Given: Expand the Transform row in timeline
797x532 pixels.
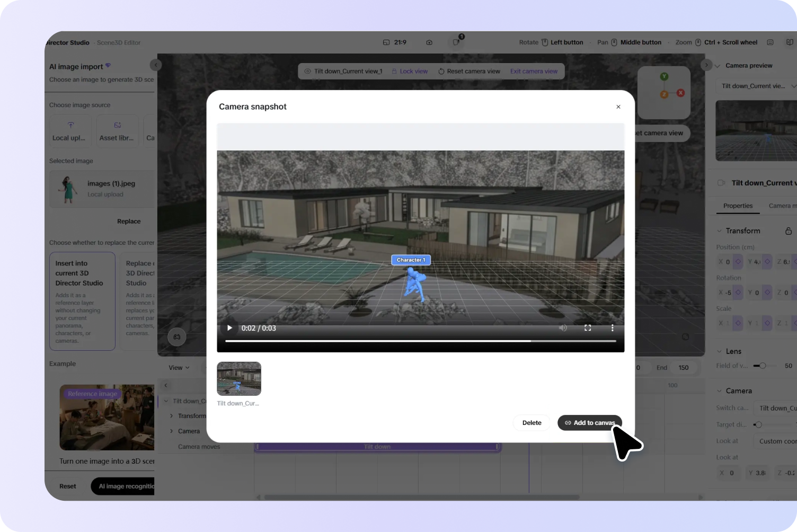Looking at the screenshot, I should click(171, 416).
